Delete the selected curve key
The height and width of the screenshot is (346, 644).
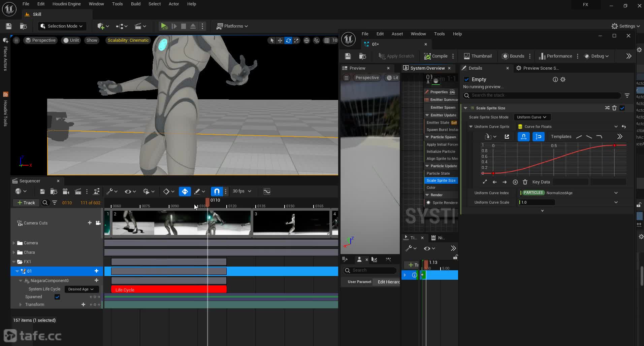(525, 182)
